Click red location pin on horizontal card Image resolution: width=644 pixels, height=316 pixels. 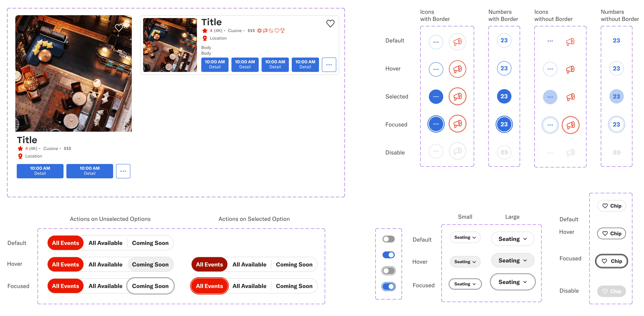point(205,38)
